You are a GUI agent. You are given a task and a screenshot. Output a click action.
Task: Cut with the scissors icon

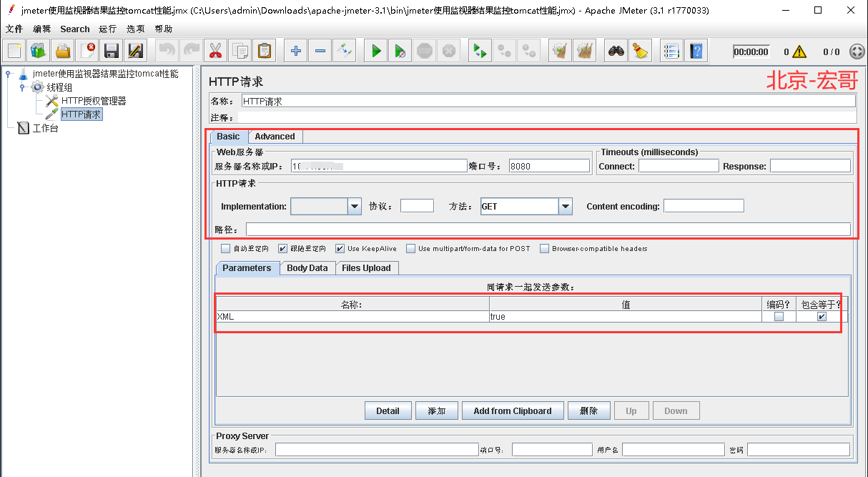point(215,51)
